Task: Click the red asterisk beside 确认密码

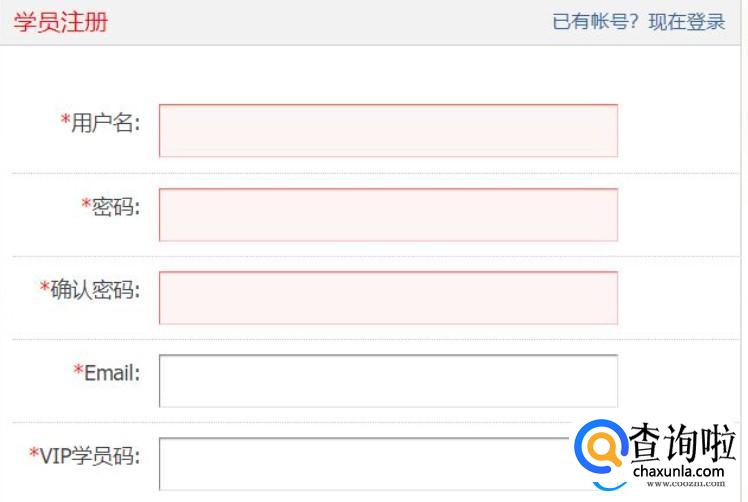Action: tap(44, 289)
